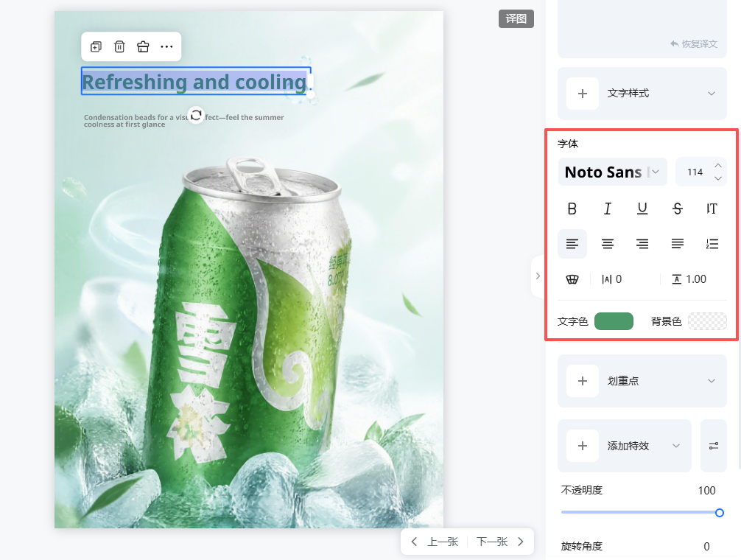The width and height of the screenshot is (741, 560).
Task: Open the effects settings sliders icon
Action: pyautogui.click(x=714, y=446)
